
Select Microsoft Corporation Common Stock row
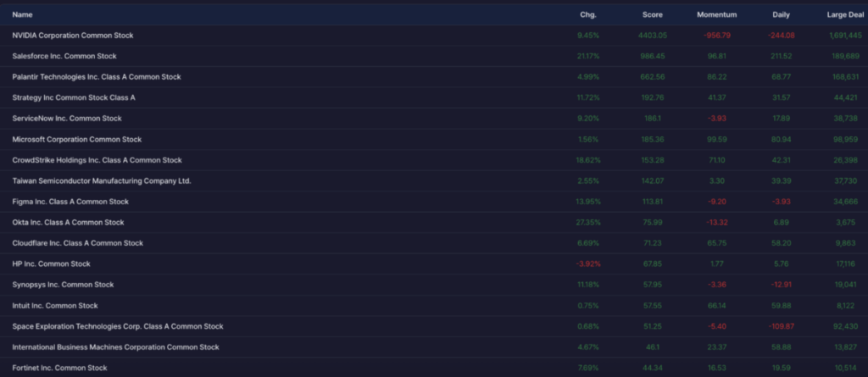pos(434,140)
